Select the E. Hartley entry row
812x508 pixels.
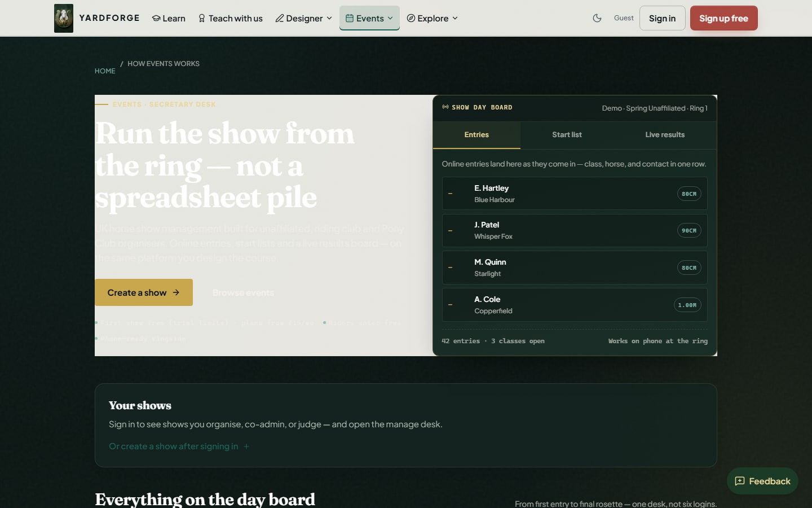575,194
